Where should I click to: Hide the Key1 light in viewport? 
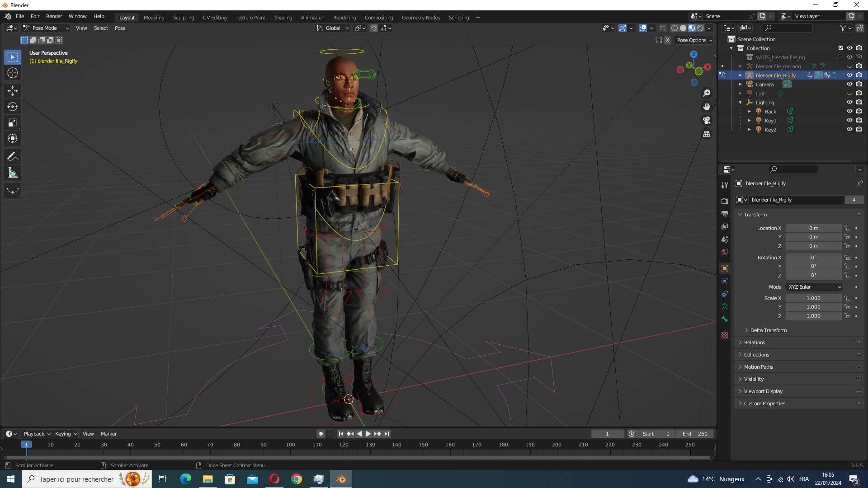(x=849, y=121)
